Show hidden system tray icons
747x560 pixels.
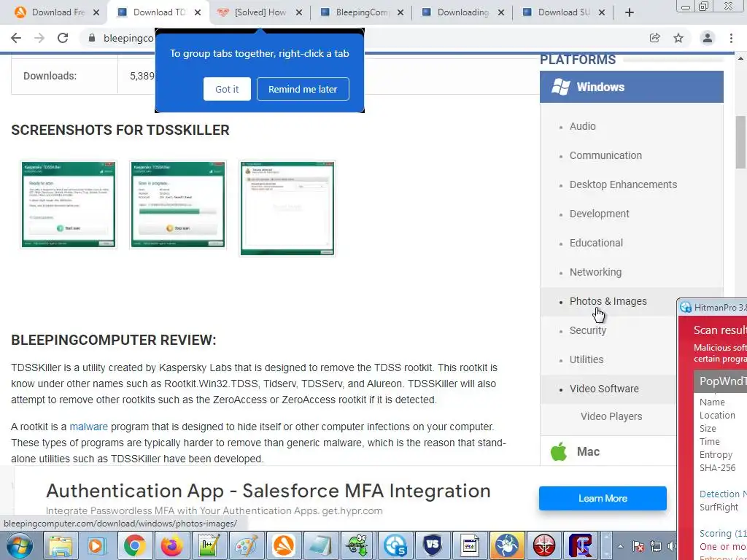coord(620,546)
